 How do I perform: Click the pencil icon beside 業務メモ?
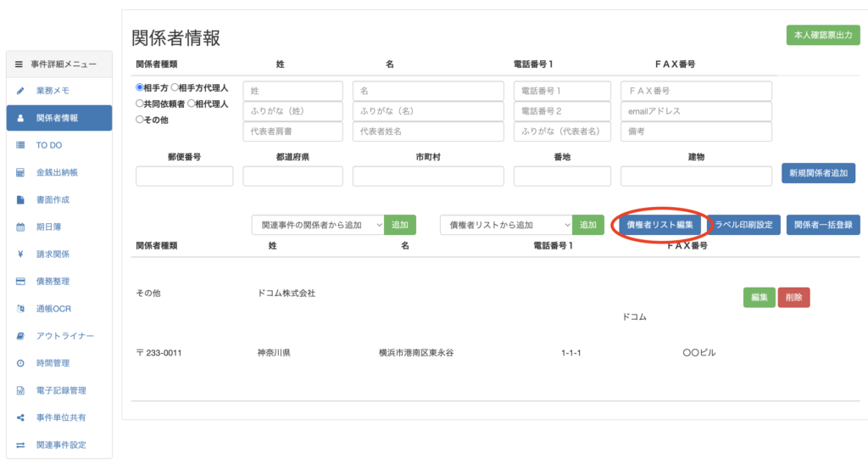pyautogui.click(x=20, y=91)
